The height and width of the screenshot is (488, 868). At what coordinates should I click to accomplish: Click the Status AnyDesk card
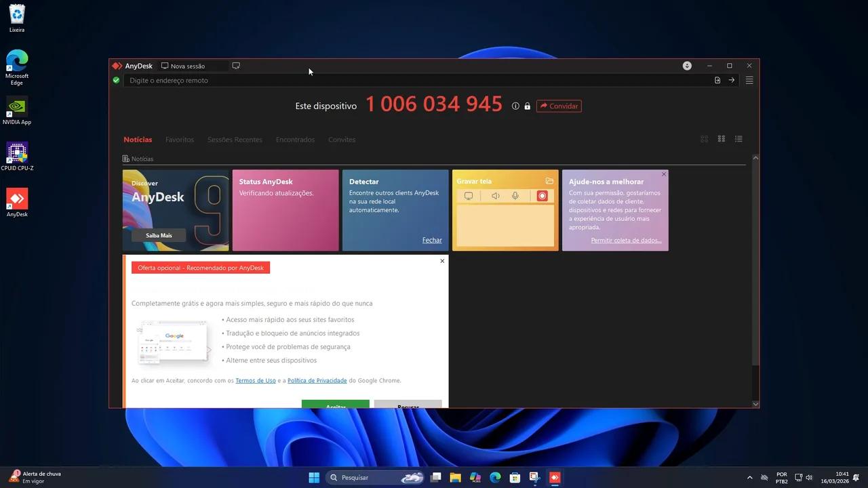point(285,210)
